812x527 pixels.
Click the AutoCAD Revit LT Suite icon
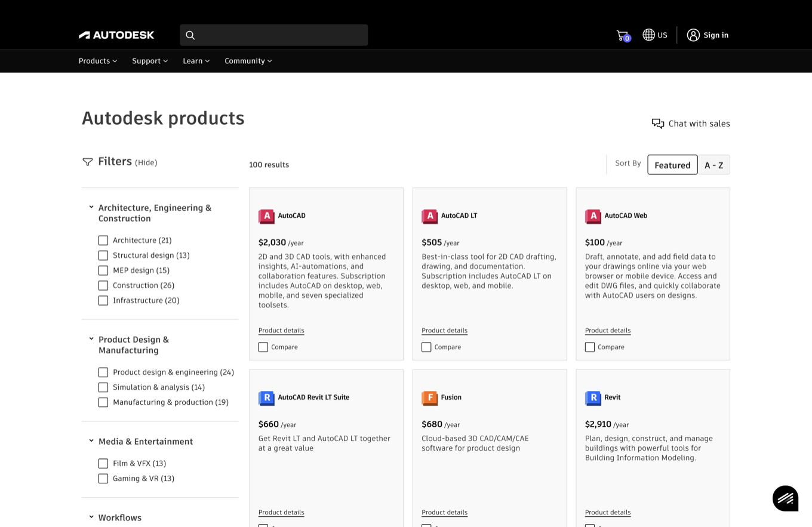pos(266,398)
